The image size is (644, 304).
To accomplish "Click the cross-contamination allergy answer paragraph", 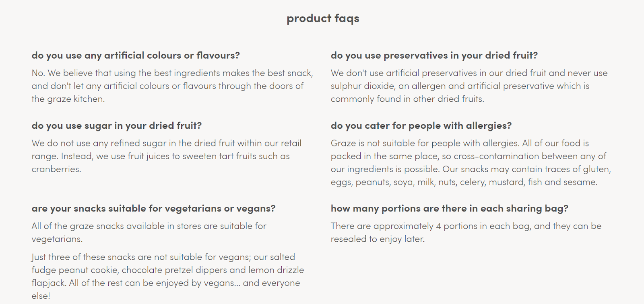I will point(471,162).
